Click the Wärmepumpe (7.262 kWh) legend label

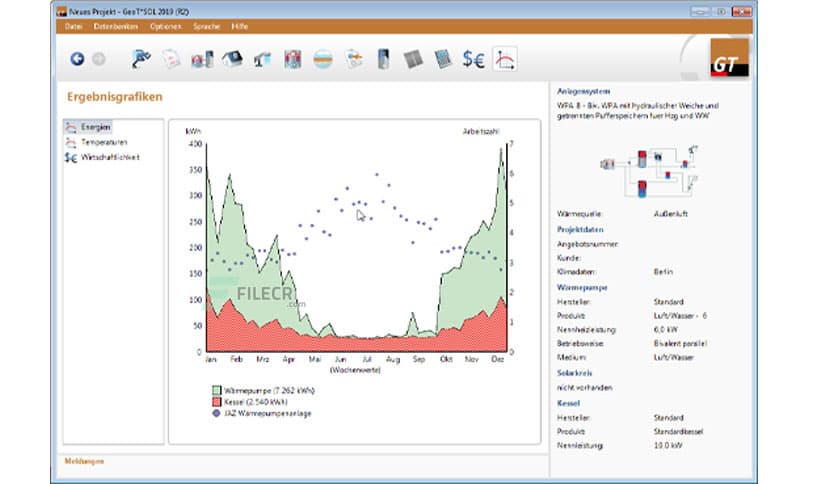point(269,390)
